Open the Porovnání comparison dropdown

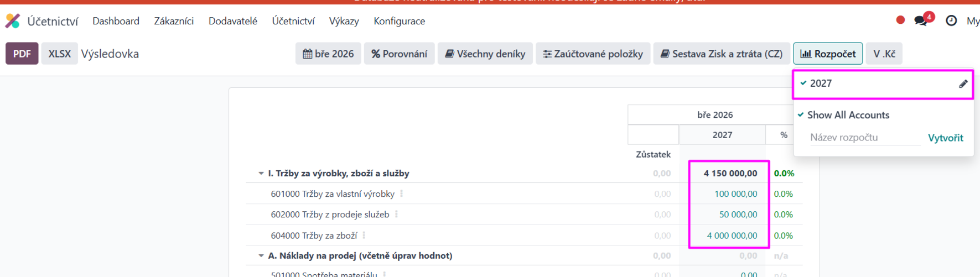(x=399, y=54)
